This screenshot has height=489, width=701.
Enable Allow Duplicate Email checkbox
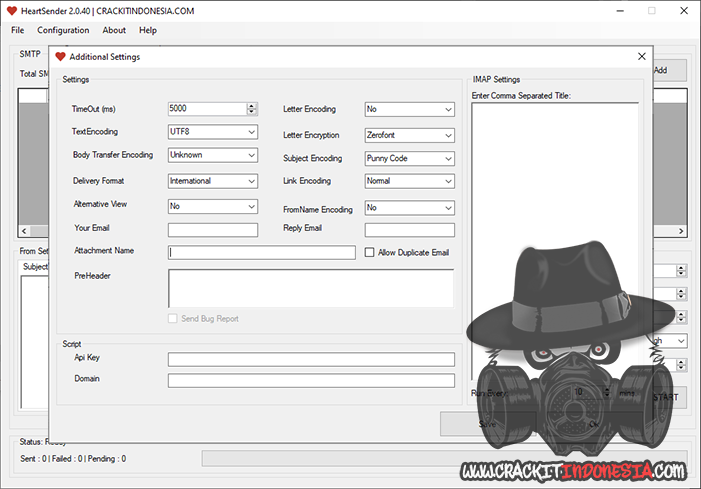[x=369, y=253]
